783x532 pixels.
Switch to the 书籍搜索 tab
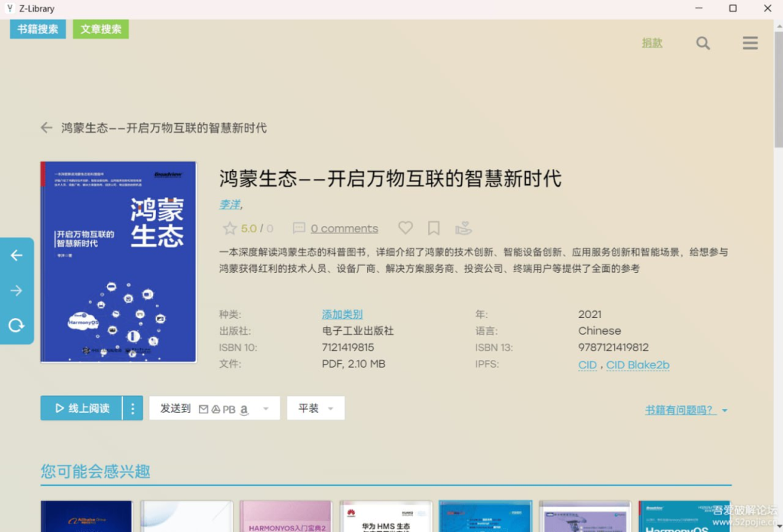[x=38, y=29]
